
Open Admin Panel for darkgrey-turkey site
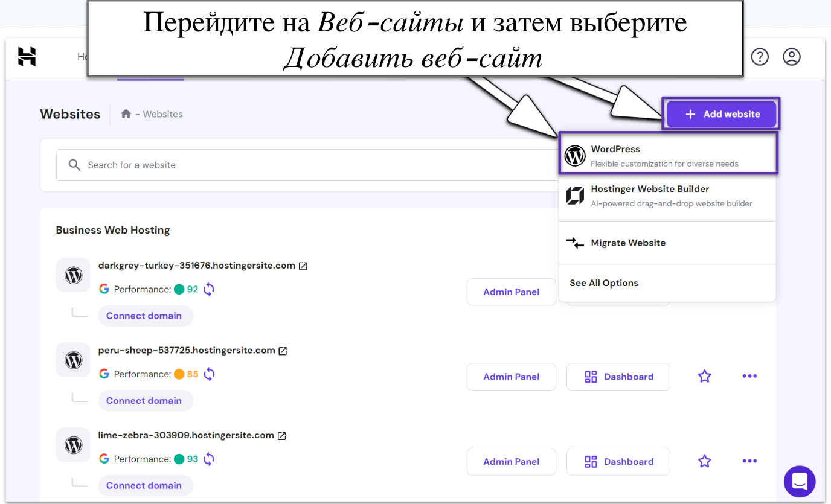[511, 292]
